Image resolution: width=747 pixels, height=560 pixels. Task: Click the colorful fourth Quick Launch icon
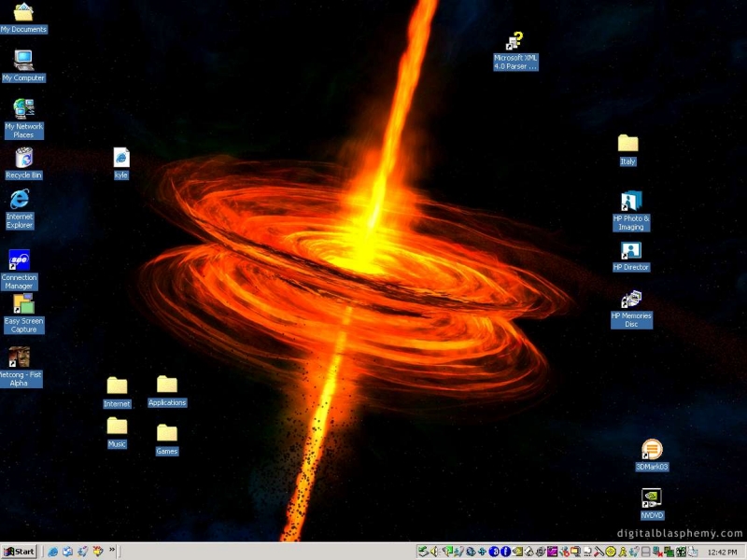tap(98, 552)
